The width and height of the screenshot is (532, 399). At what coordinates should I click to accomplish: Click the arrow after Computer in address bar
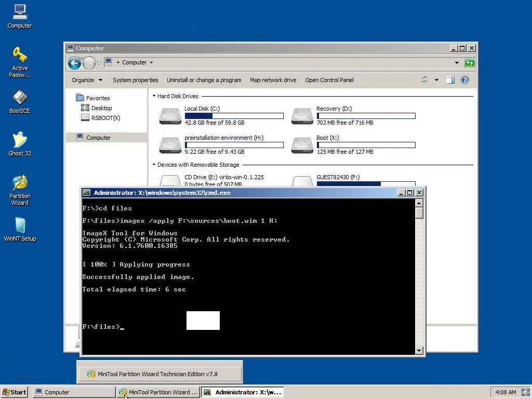[151, 62]
